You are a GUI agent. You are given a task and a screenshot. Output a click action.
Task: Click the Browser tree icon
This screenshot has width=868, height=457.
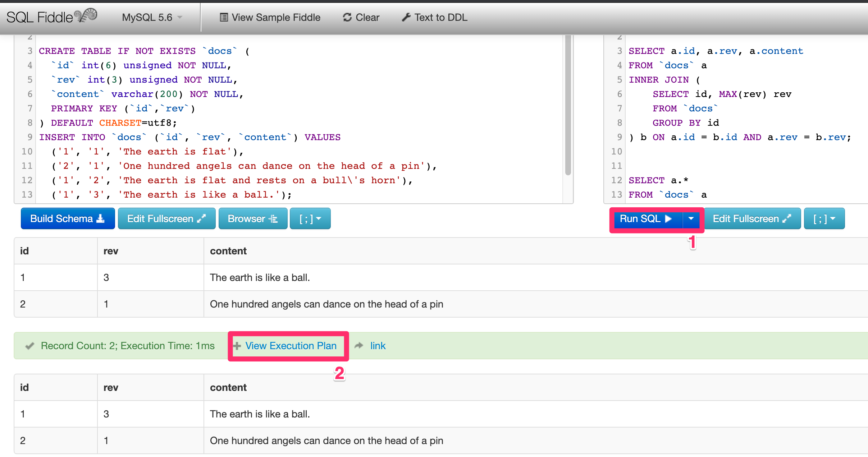(273, 218)
